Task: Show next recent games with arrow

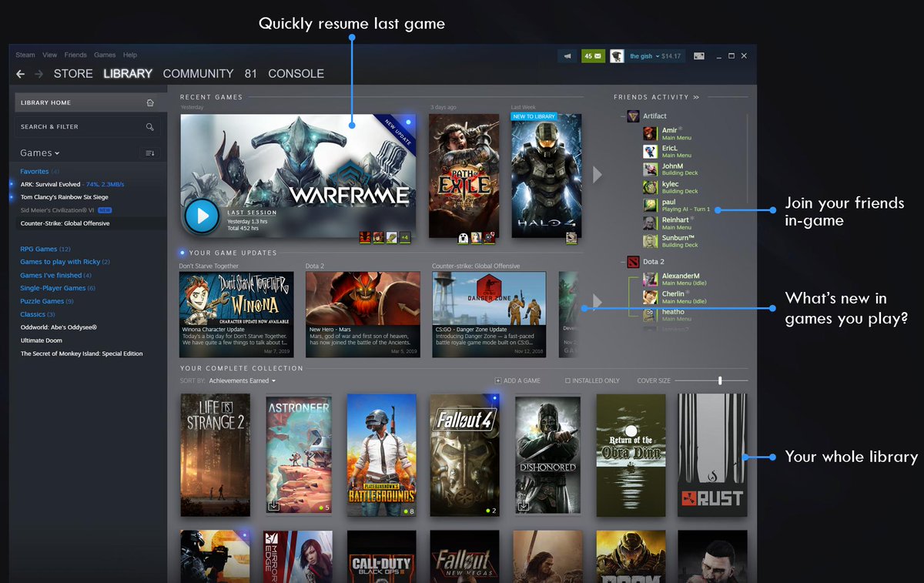Action: [x=597, y=176]
